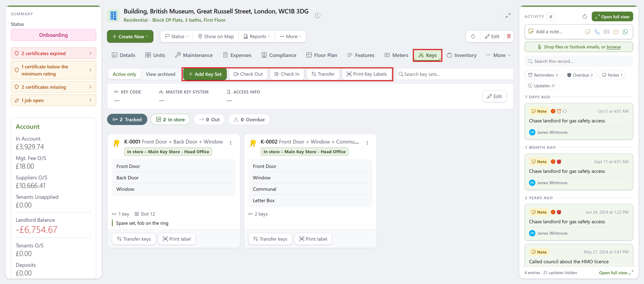Viewport: 644px width, 284px height.
Task: Expand the More tabs dropdown after Inventory
Action: tap(499, 55)
